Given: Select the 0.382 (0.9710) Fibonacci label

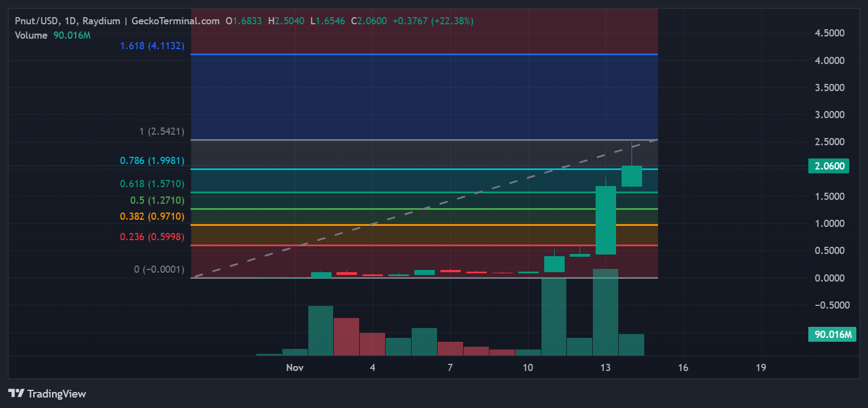Looking at the screenshot, I should click(152, 216).
